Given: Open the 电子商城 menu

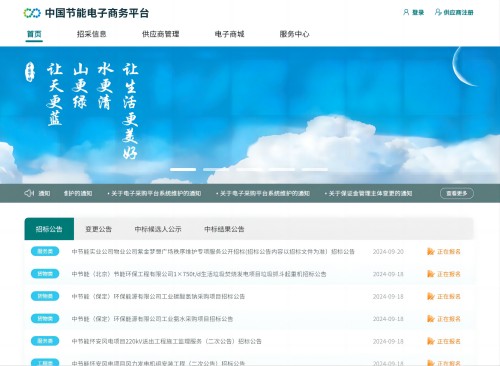Looking at the screenshot, I should (x=229, y=34).
